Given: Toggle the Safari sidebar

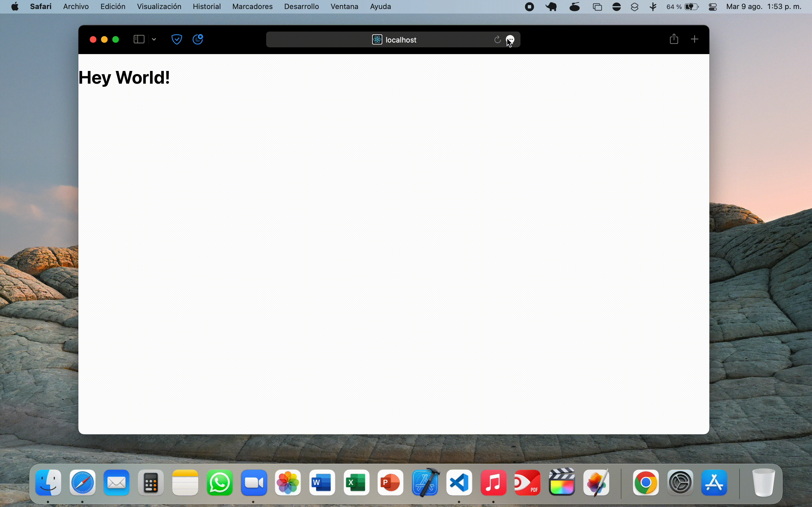Looking at the screenshot, I should pos(139,39).
